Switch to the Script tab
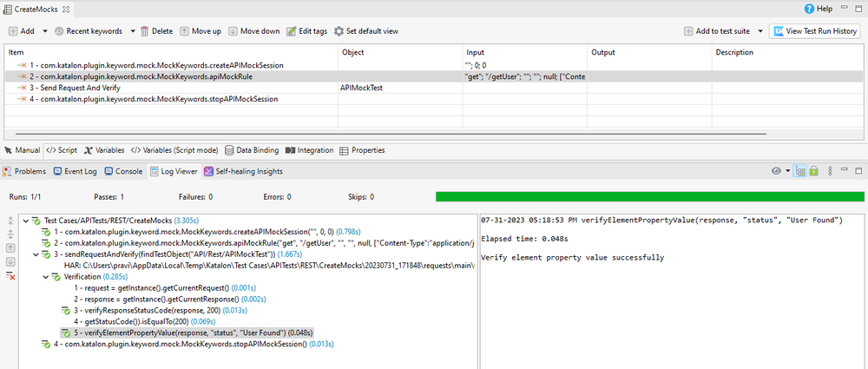 pyautogui.click(x=61, y=150)
